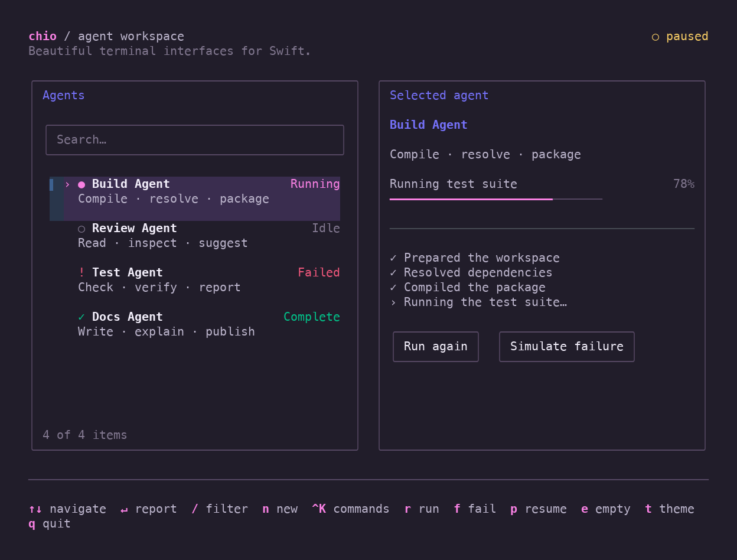
Task: Click the p resume shortcut hint
Action: tap(539, 509)
